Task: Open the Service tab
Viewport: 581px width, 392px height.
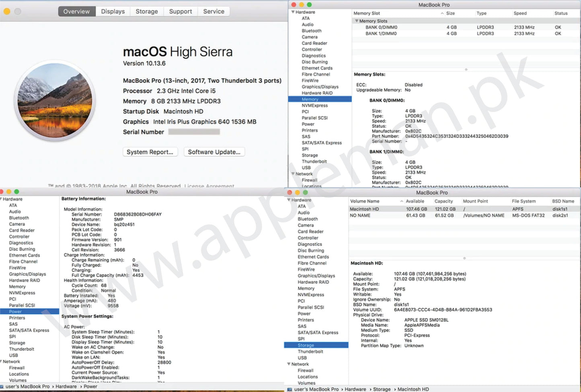Action: [x=214, y=11]
